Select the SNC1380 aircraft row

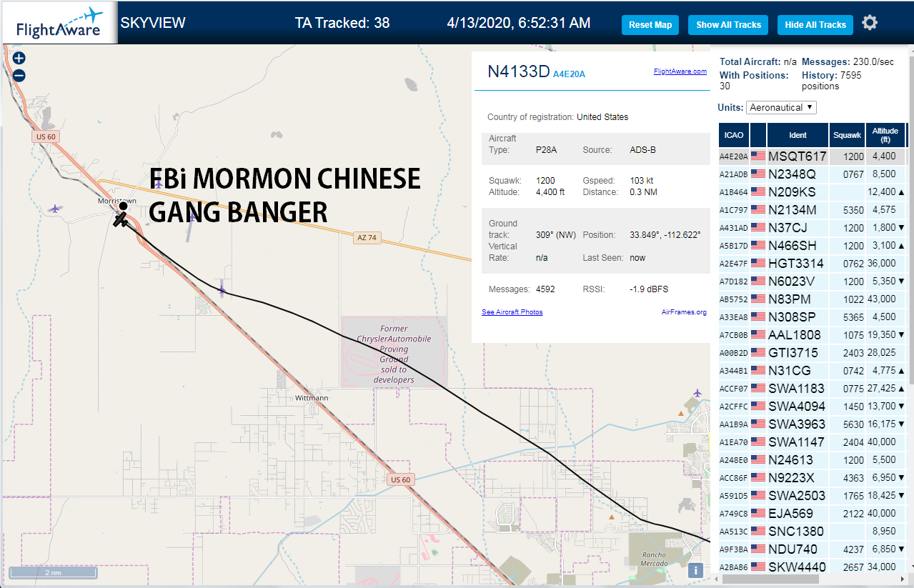tap(813, 531)
